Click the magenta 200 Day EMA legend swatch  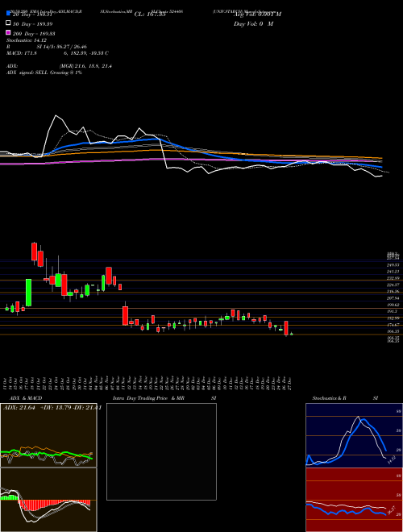click(x=8, y=33)
